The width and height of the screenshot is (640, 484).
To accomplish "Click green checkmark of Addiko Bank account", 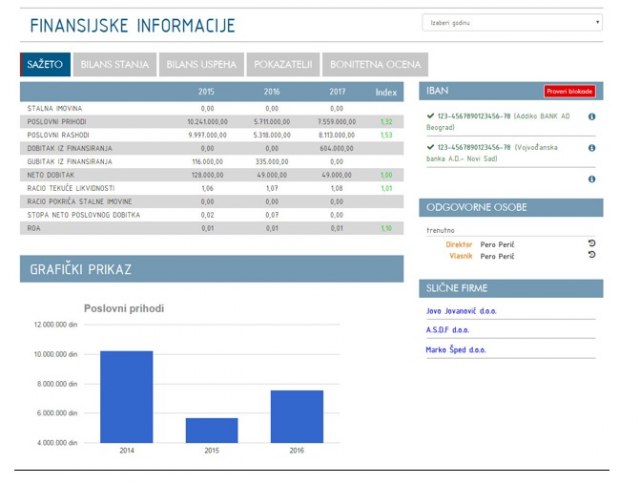I will [429, 117].
